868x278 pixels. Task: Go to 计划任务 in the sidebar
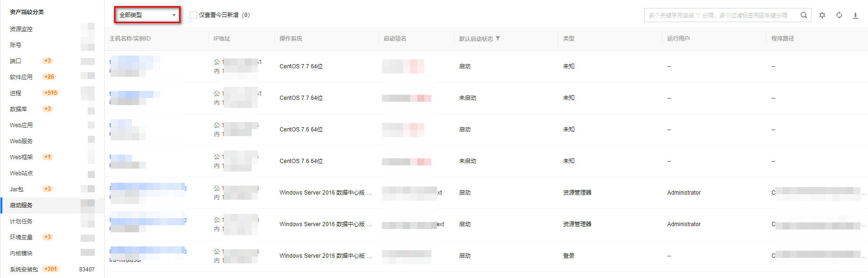[x=21, y=221]
